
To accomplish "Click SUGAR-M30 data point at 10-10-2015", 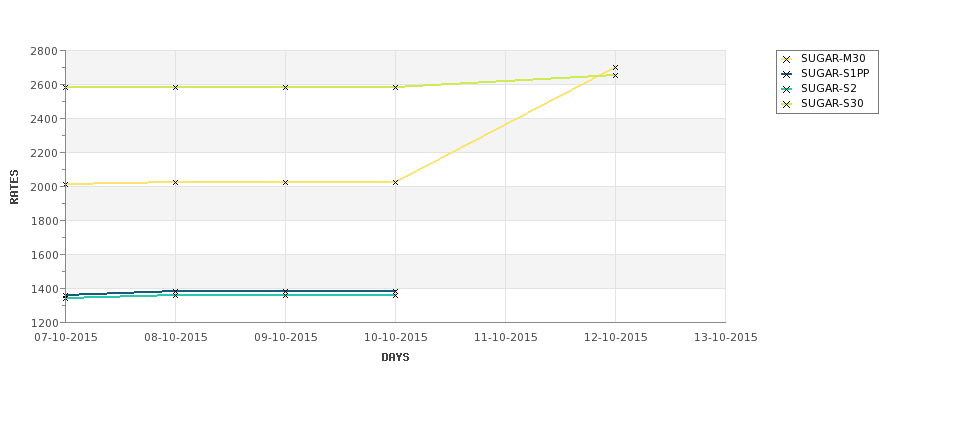I will tap(395, 183).
